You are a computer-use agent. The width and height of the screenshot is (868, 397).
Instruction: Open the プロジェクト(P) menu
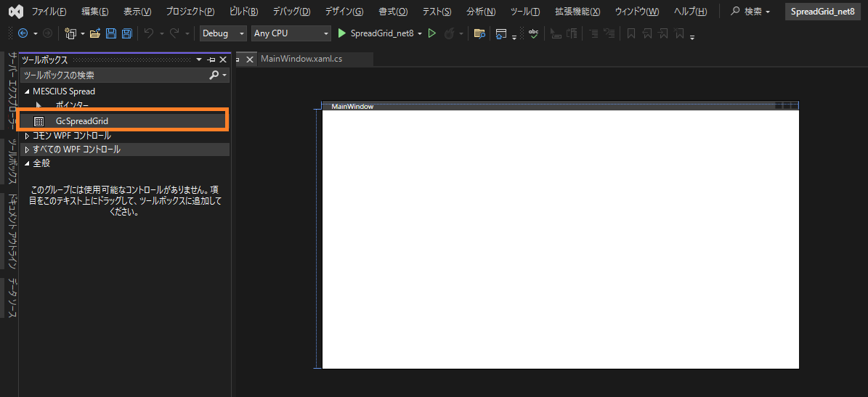[190, 12]
